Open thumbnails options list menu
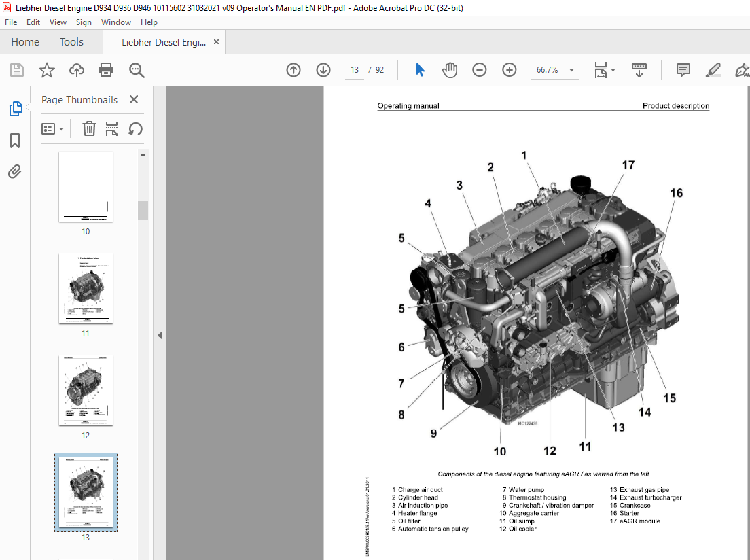750x560 pixels. (x=52, y=128)
